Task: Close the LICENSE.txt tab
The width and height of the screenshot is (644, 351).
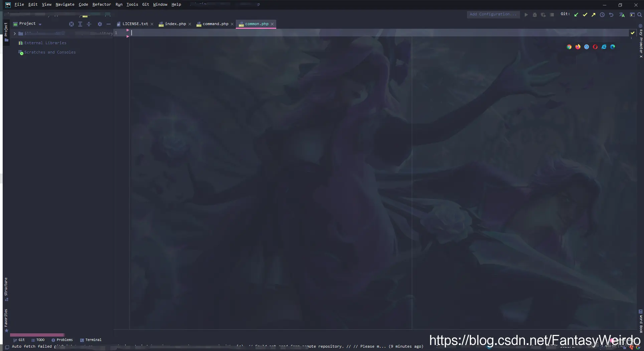Action: 152,24
